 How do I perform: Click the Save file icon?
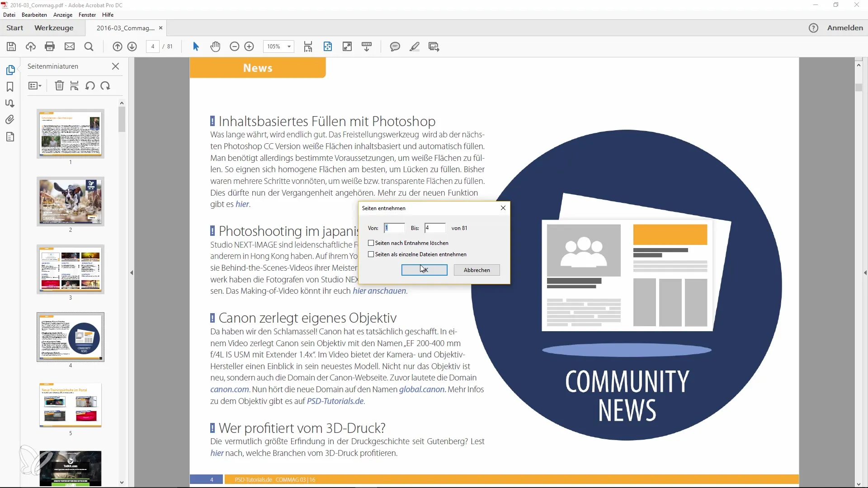click(11, 47)
